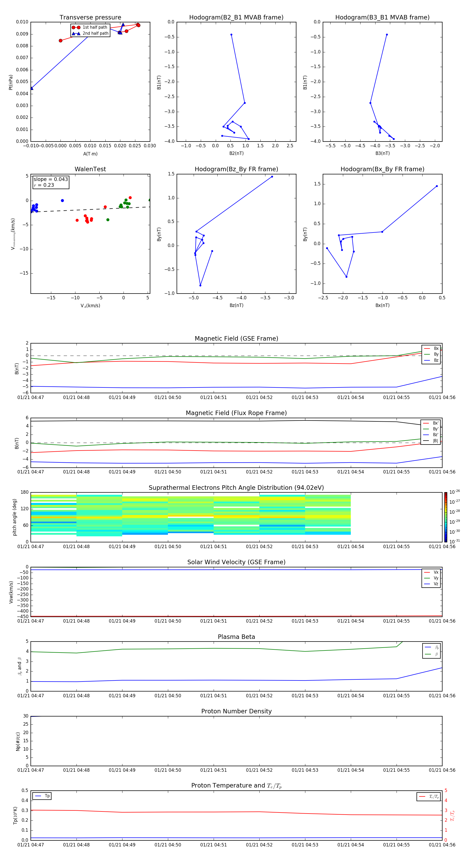Image resolution: width=473 pixels, height=868 pixels.
Task: Click 'Magnetic Field (GSE Frame)' title
Action: (236, 339)
